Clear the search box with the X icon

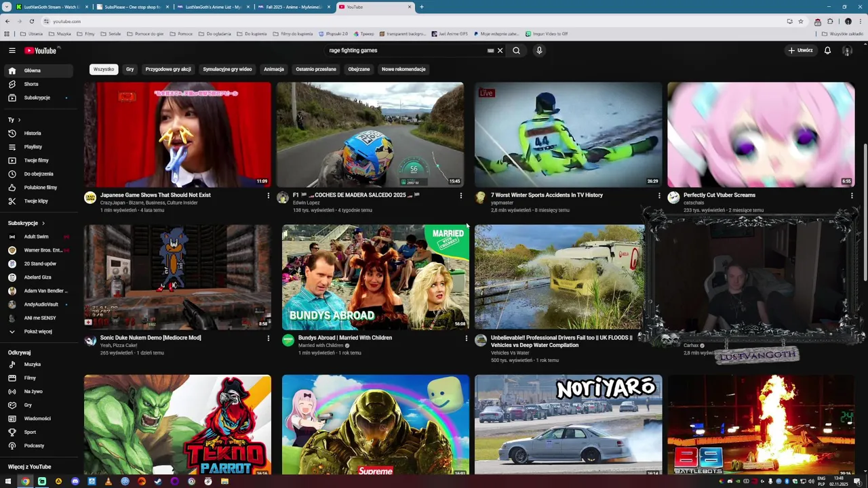click(500, 50)
